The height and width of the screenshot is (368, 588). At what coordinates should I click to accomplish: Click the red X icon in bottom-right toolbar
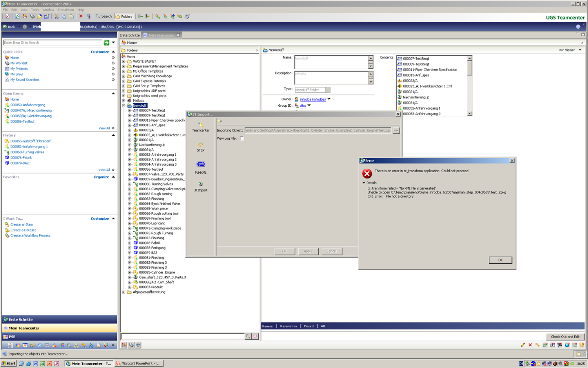(530, 345)
